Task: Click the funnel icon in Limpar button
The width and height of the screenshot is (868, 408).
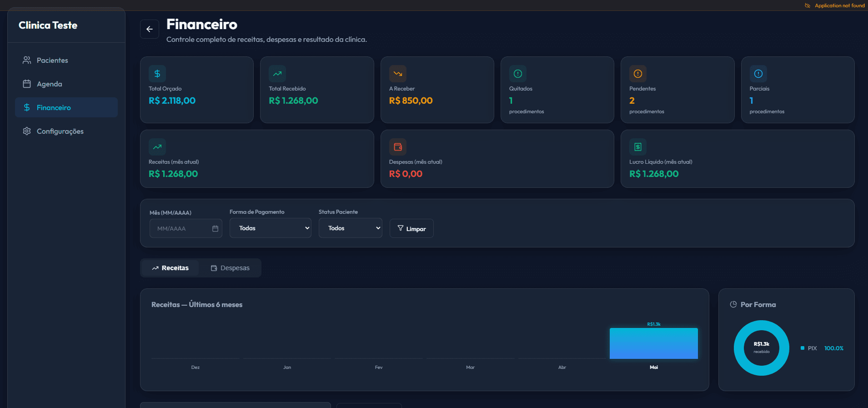Action: [x=401, y=228]
